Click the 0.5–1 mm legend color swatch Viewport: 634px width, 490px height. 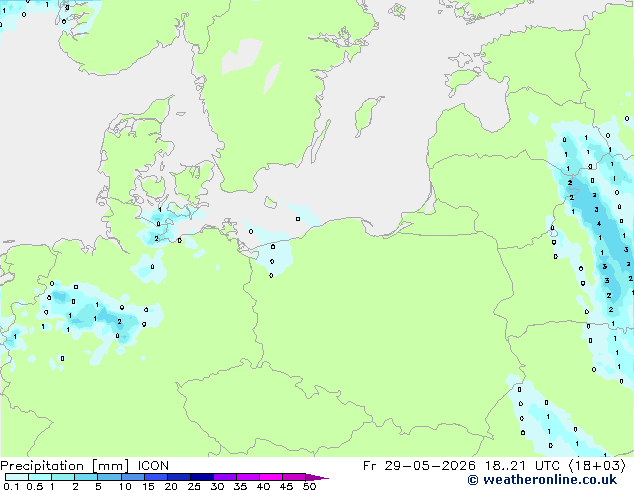pos(40,477)
